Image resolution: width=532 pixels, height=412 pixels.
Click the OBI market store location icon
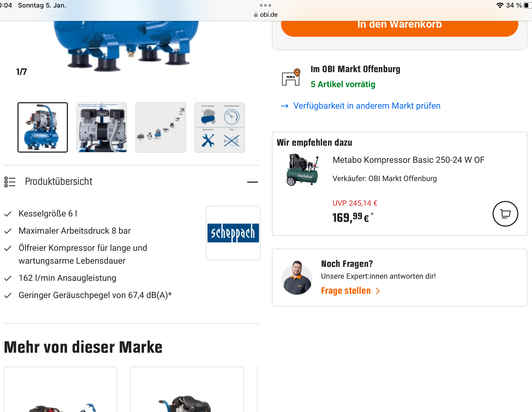point(291,77)
